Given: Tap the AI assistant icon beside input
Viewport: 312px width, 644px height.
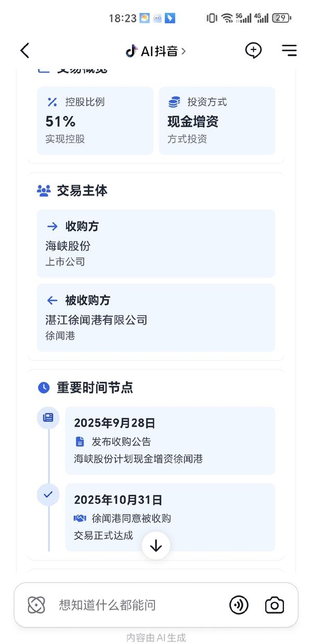Looking at the screenshot, I should click(x=36, y=605).
